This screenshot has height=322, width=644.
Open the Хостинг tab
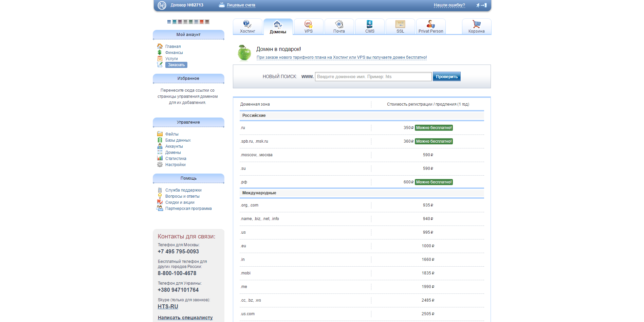[x=247, y=27]
